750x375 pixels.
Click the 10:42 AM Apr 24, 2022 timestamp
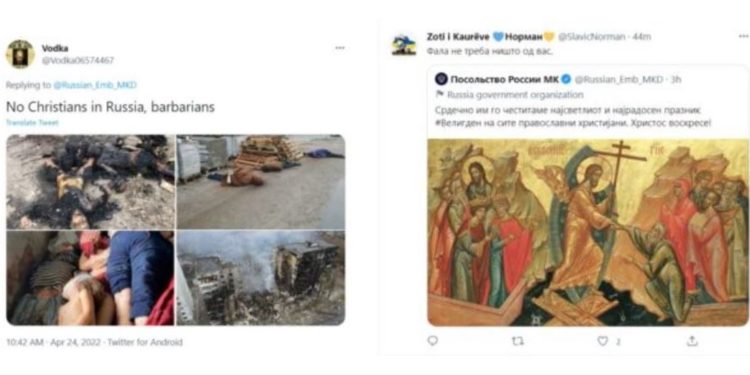(x=54, y=342)
